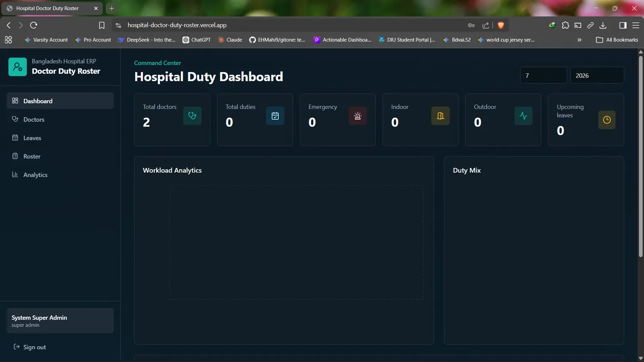Click the address bar URL
Image resolution: width=644 pixels, height=362 pixels.
[x=177, y=25]
